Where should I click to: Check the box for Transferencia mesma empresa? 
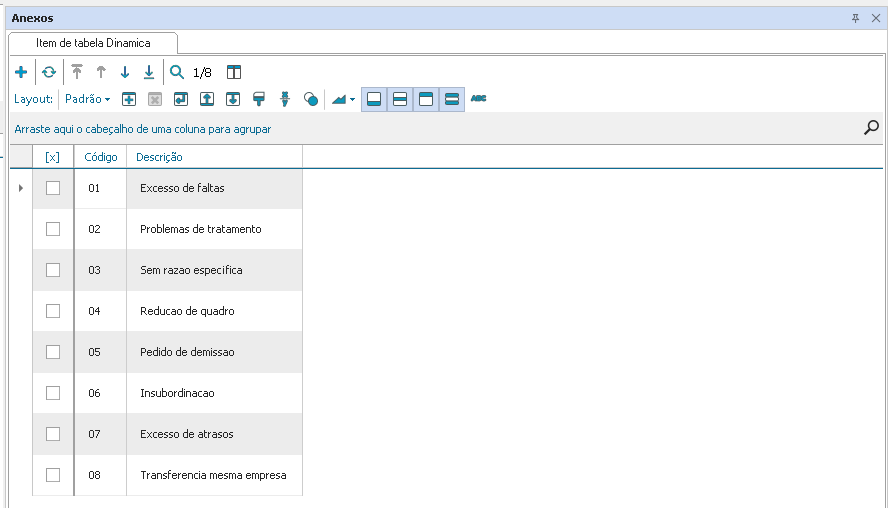click(53, 475)
